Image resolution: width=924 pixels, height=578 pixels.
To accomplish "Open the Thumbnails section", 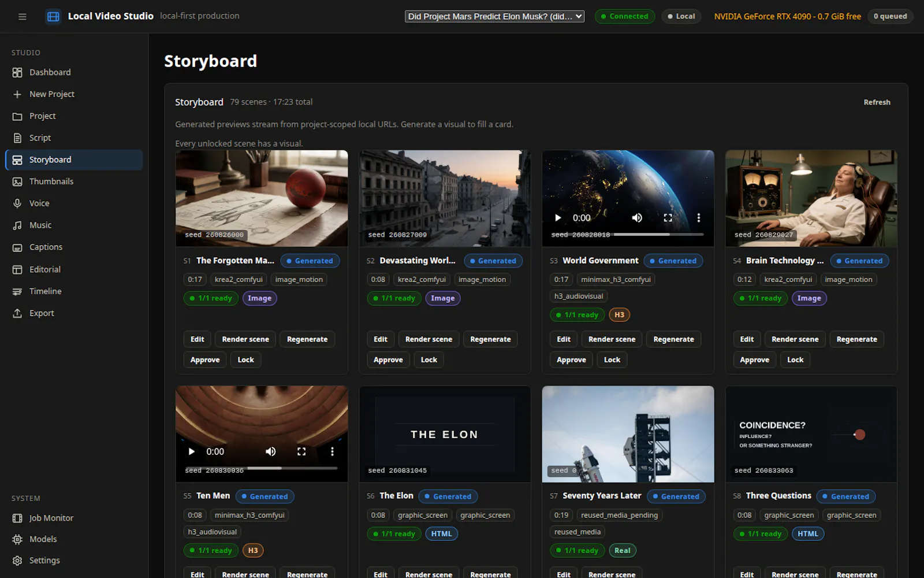I will click(x=74, y=181).
